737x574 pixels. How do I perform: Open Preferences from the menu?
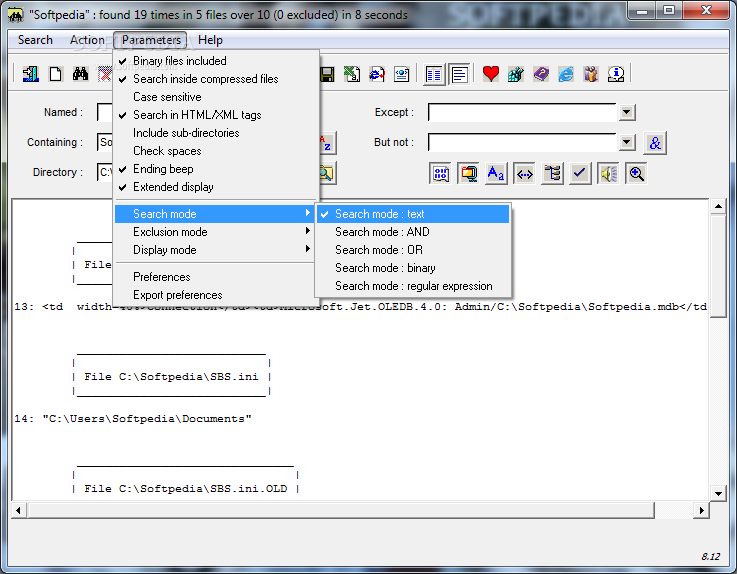[214, 277]
